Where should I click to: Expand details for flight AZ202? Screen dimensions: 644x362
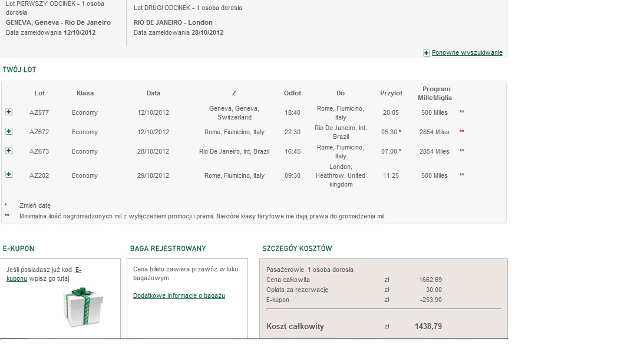9,174
